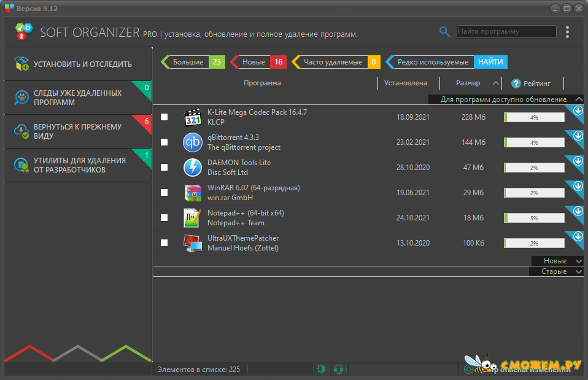Image resolution: width=588 pixels, height=380 pixels.
Task: Click the green bug icon in status bar
Action: click(x=321, y=369)
